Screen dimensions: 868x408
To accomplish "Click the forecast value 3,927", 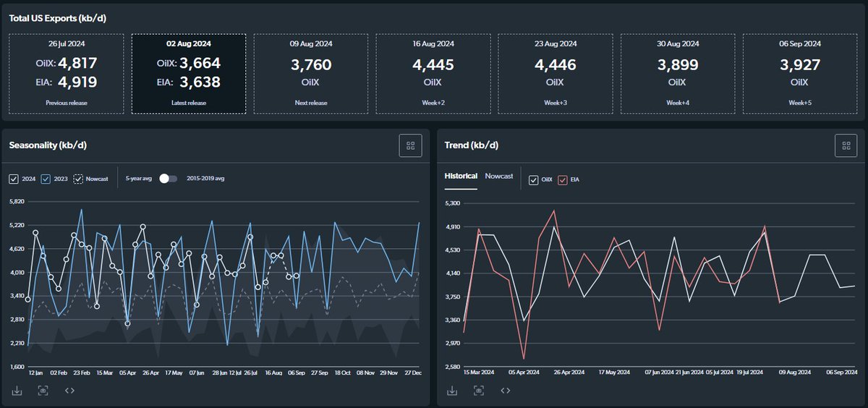I will pos(800,65).
